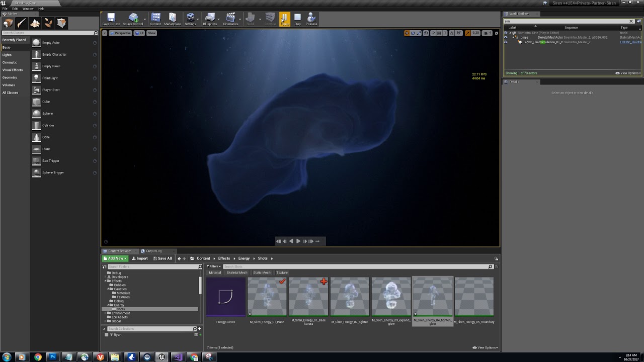Viewport: 644px width, 362px height.
Task: Switch to Geometry Editing mode icon
Action: coord(61,23)
